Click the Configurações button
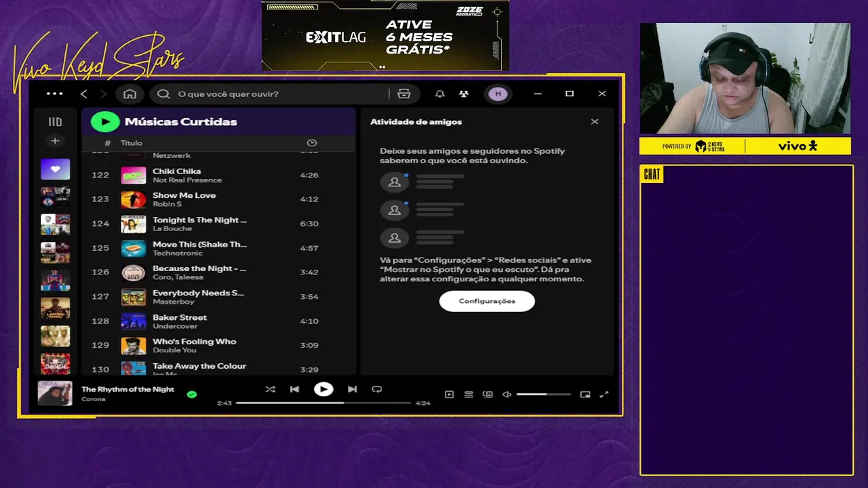The height and width of the screenshot is (488, 868). click(x=487, y=301)
